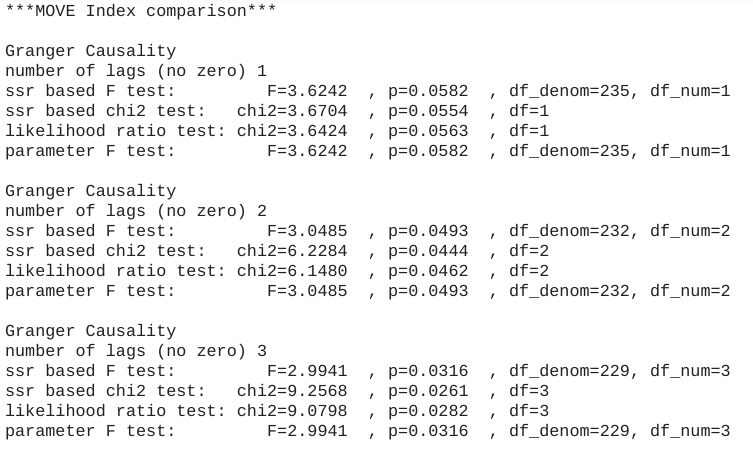
Task: Click the "number of lags (no zero) 2" line
Action: (136, 211)
